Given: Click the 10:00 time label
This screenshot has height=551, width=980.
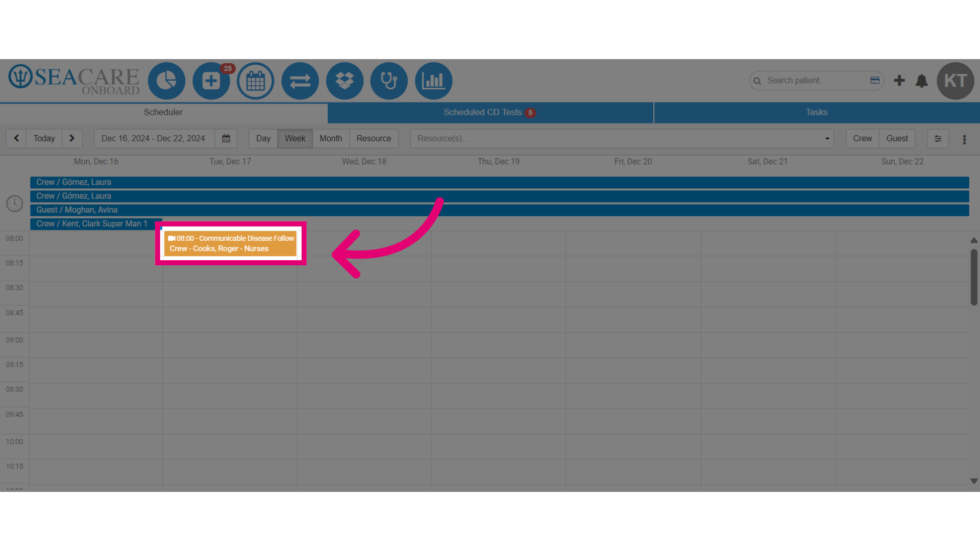Looking at the screenshot, I should tap(14, 442).
